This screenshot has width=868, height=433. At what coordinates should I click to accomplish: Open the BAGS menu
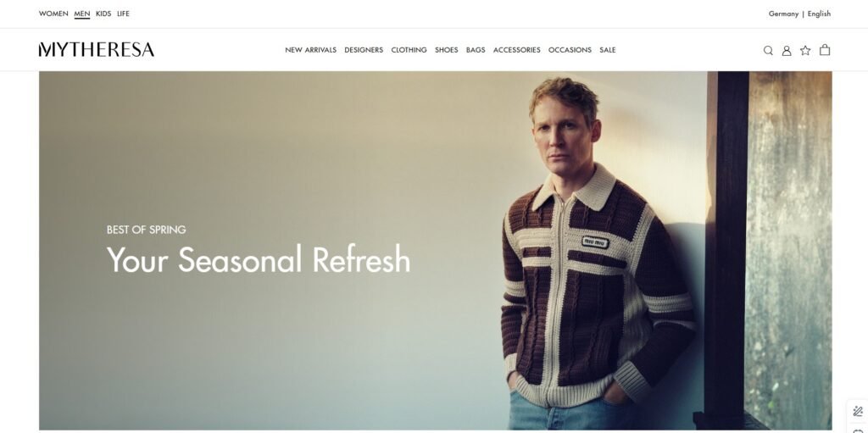click(476, 50)
